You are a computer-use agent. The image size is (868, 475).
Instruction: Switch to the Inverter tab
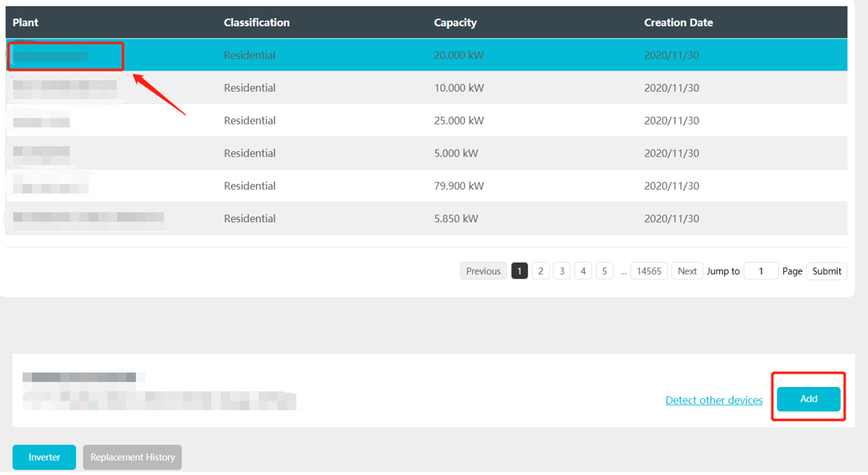pyautogui.click(x=44, y=457)
